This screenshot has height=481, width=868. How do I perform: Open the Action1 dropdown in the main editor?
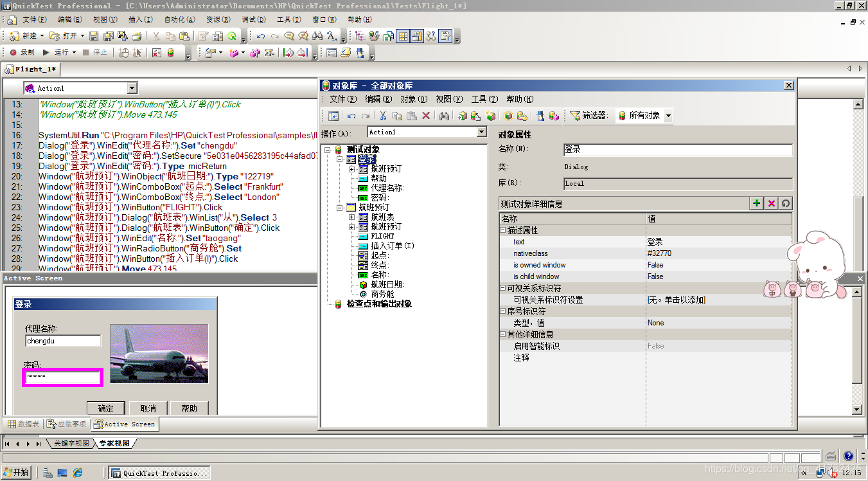pos(132,87)
